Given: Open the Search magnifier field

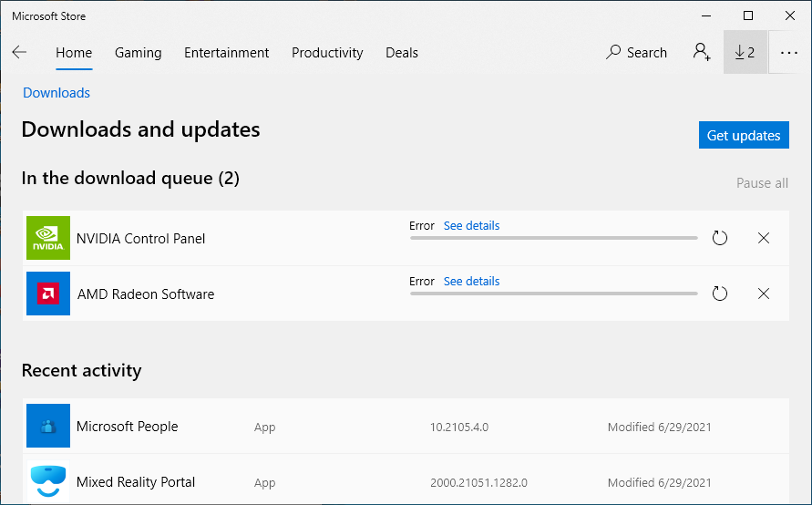Looking at the screenshot, I should [636, 52].
